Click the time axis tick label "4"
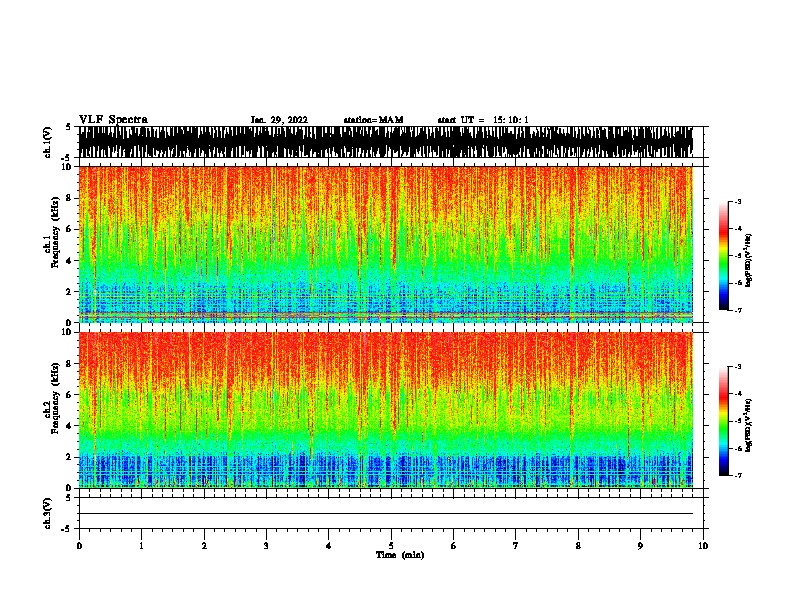792x612 pixels. tap(329, 546)
